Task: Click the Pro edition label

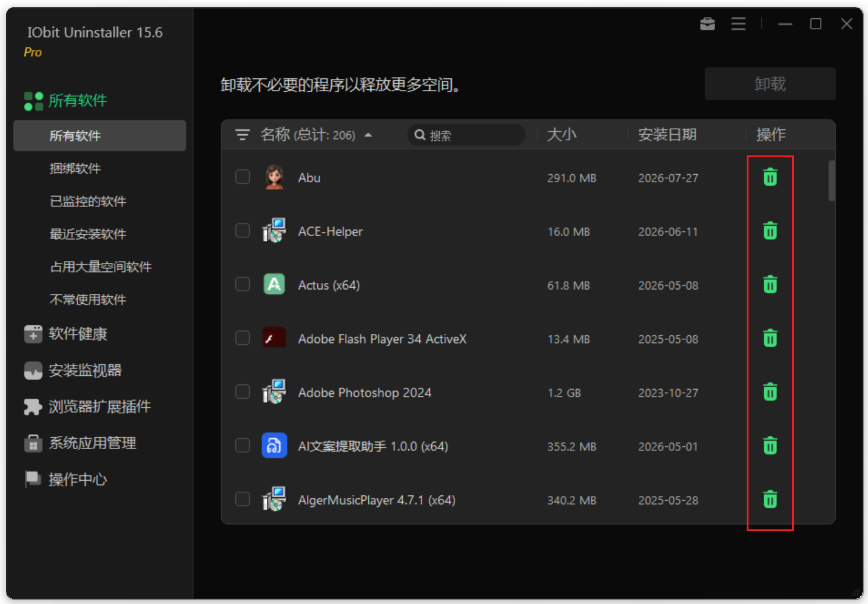Action: [x=33, y=53]
